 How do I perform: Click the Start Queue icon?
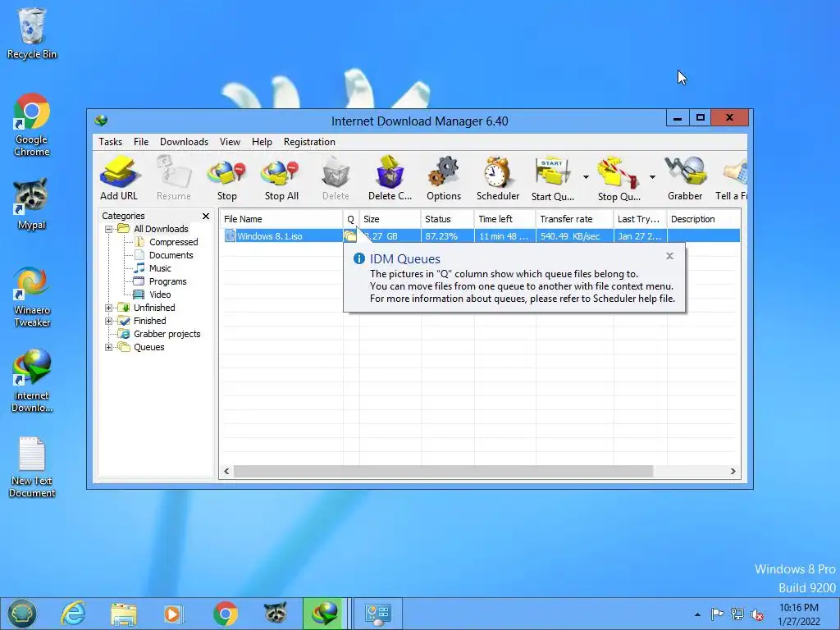(x=552, y=178)
